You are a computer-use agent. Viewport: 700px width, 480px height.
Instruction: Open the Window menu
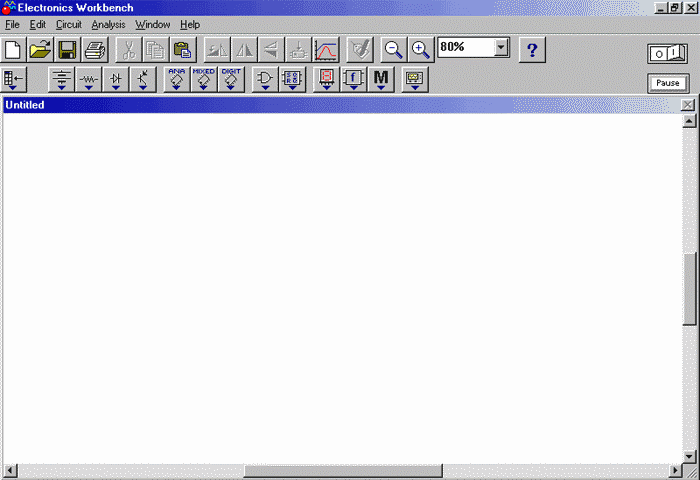[x=153, y=25]
